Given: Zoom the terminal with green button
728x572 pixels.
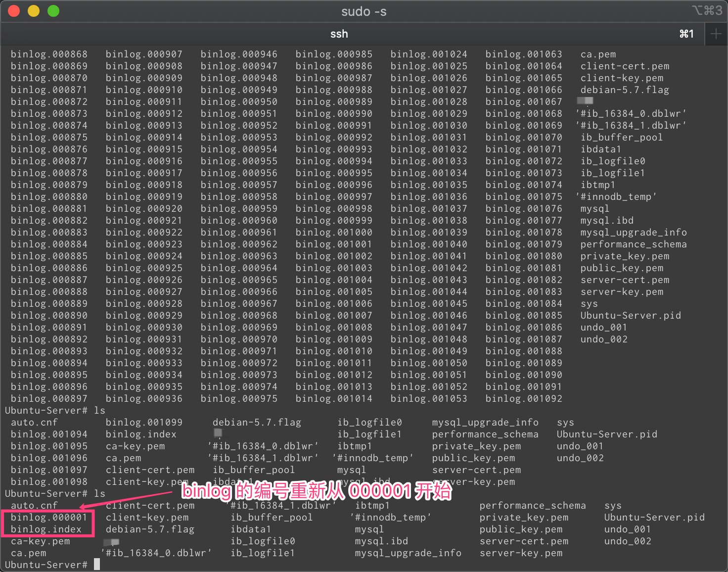Looking at the screenshot, I should 53,11.
